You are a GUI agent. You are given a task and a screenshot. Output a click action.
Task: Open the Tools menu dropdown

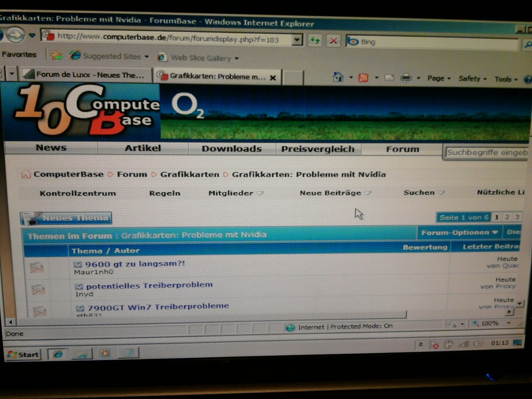coord(506,79)
